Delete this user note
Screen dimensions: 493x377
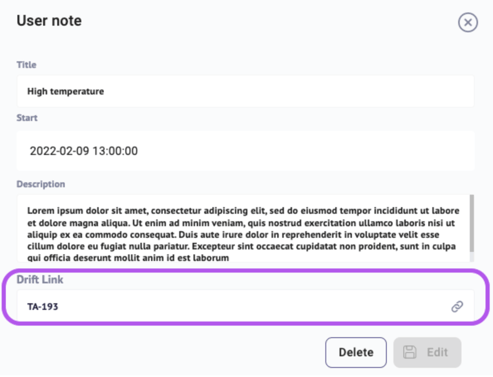point(356,352)
